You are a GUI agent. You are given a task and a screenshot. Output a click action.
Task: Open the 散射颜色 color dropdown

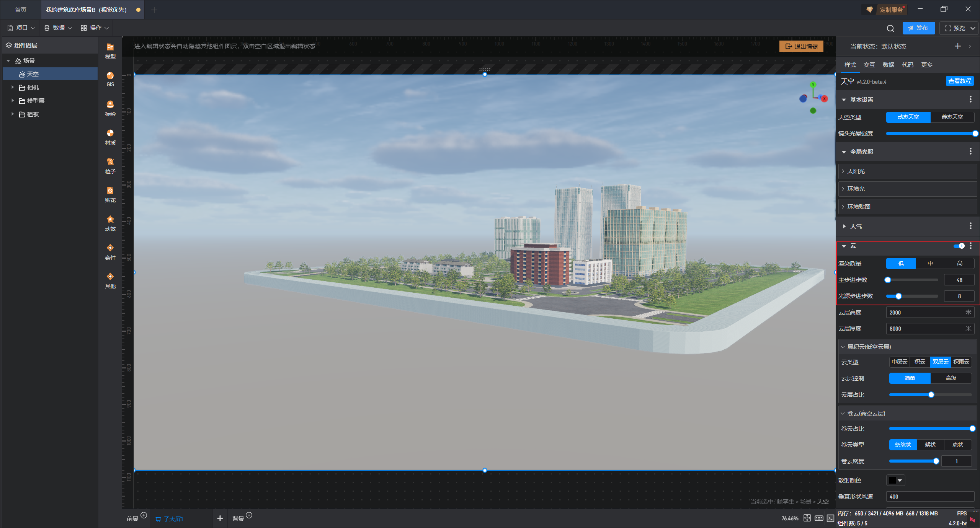pyautogui.click(x=895, y=480)
